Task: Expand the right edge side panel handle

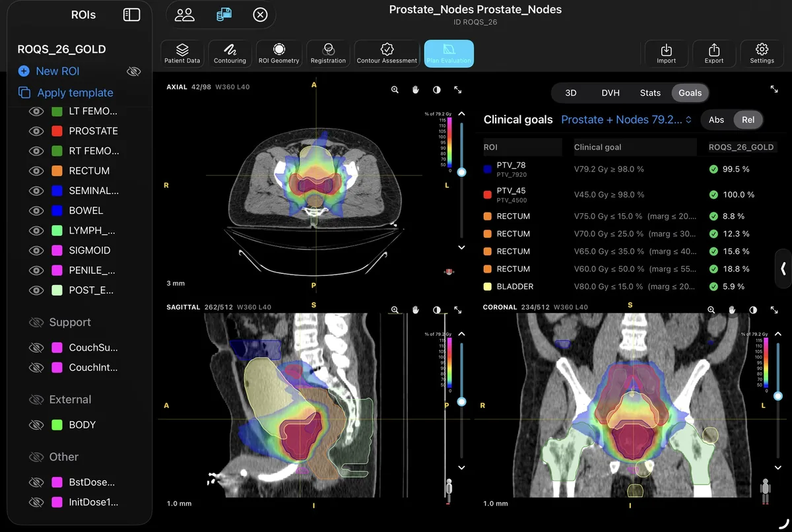Action: 783,269
